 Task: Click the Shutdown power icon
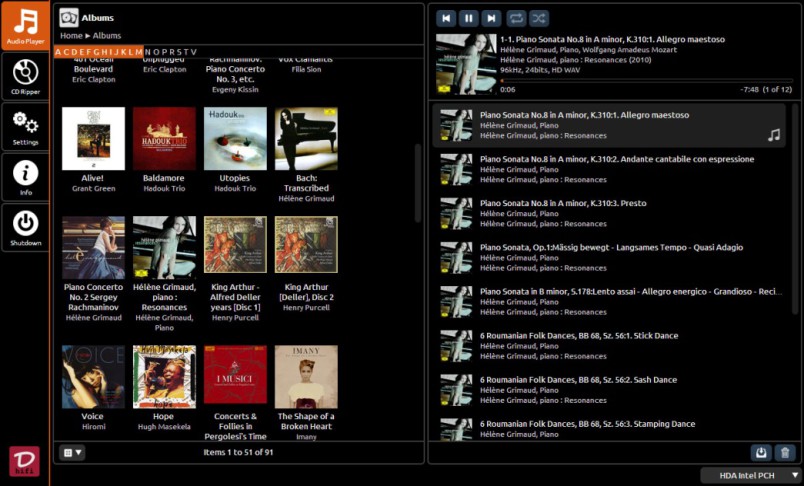tap(25, 227)
